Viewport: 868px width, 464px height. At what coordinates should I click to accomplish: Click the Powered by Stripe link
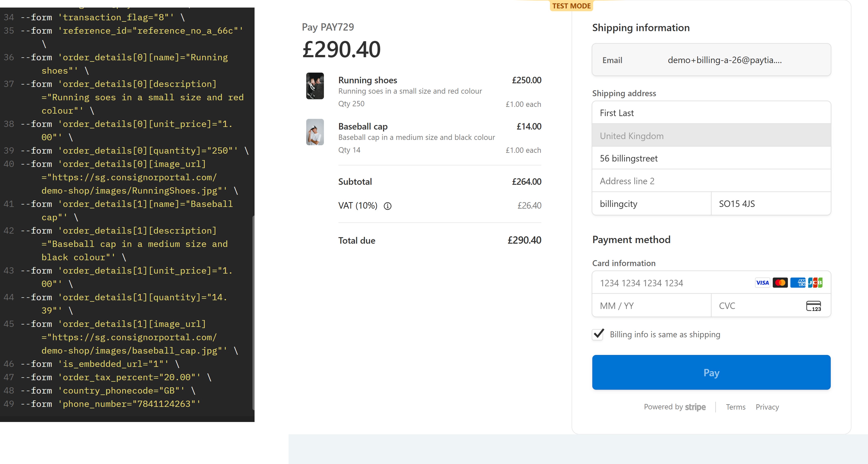click(675, 407)
